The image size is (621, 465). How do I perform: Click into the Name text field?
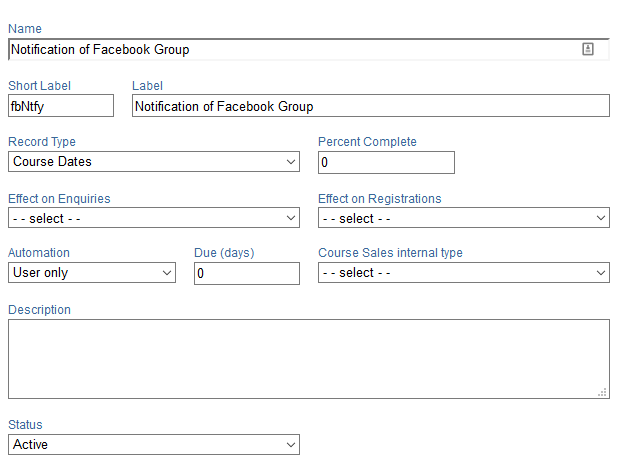click(309, 50)
